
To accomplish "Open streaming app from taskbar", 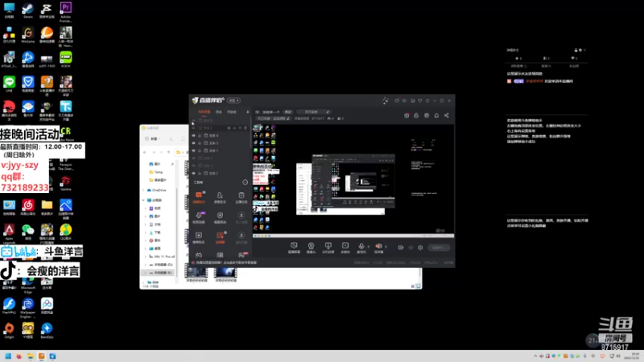I will pos(42,356).
